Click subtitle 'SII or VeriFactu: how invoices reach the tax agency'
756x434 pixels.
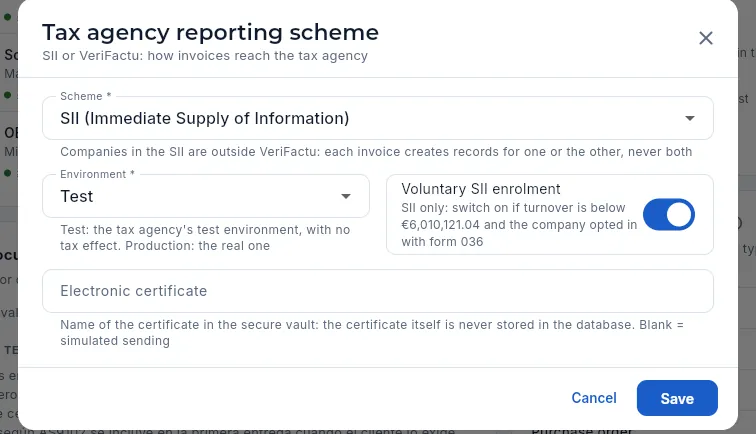pos(205,56)
